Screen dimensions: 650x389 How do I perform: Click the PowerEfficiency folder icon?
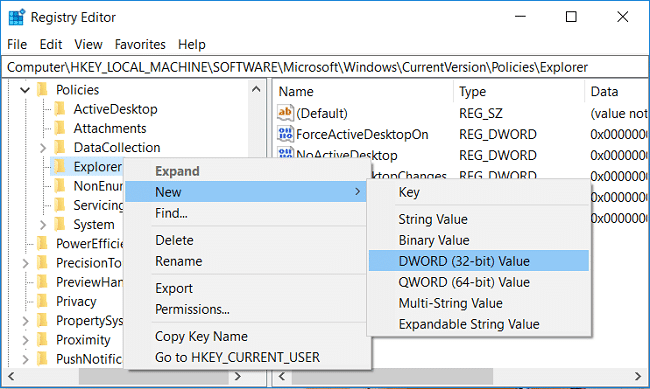tap(42, 243)
